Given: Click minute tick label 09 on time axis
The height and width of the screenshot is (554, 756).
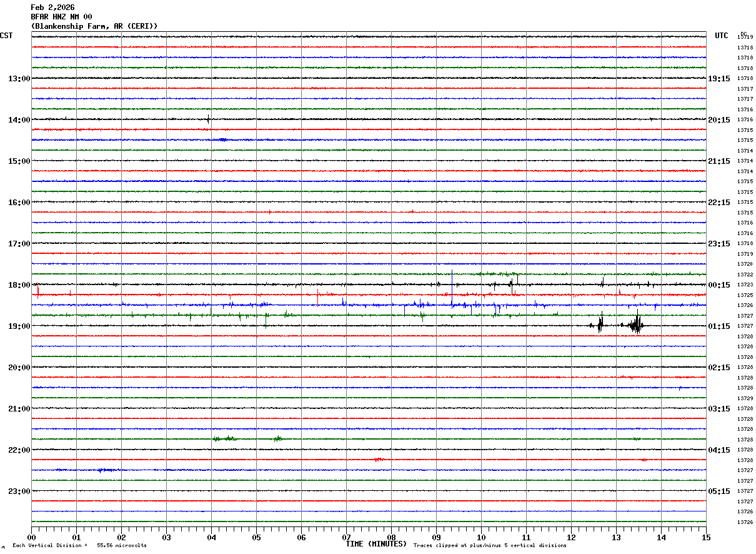Looking at the screenshot, I should click(436, 537).
